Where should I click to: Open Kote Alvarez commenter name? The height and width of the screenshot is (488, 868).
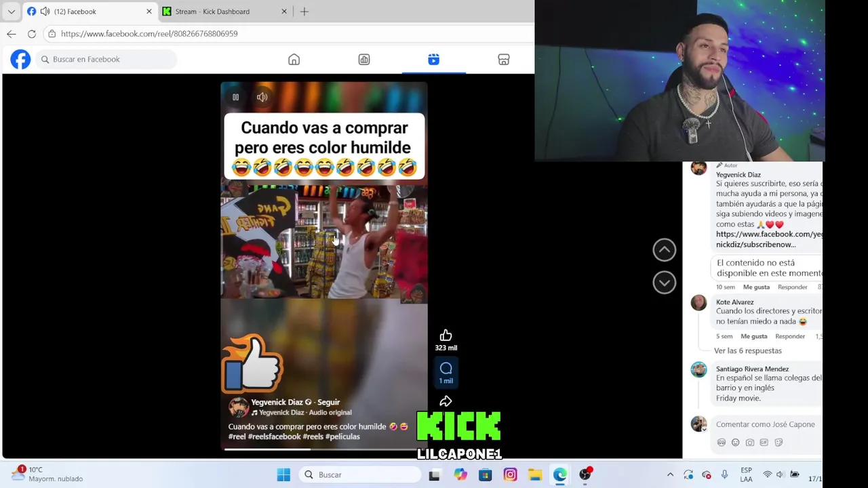pyautogui.click(x=734, y=302)
